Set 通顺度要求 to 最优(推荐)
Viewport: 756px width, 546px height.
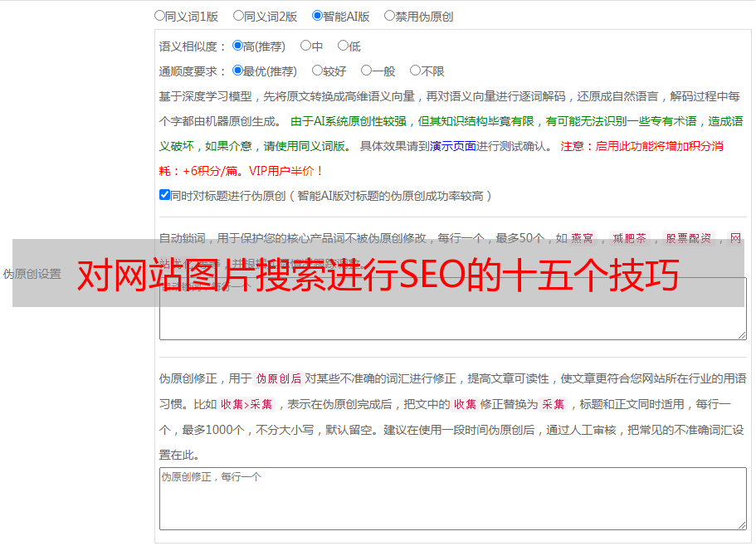[x=238, y=71]
